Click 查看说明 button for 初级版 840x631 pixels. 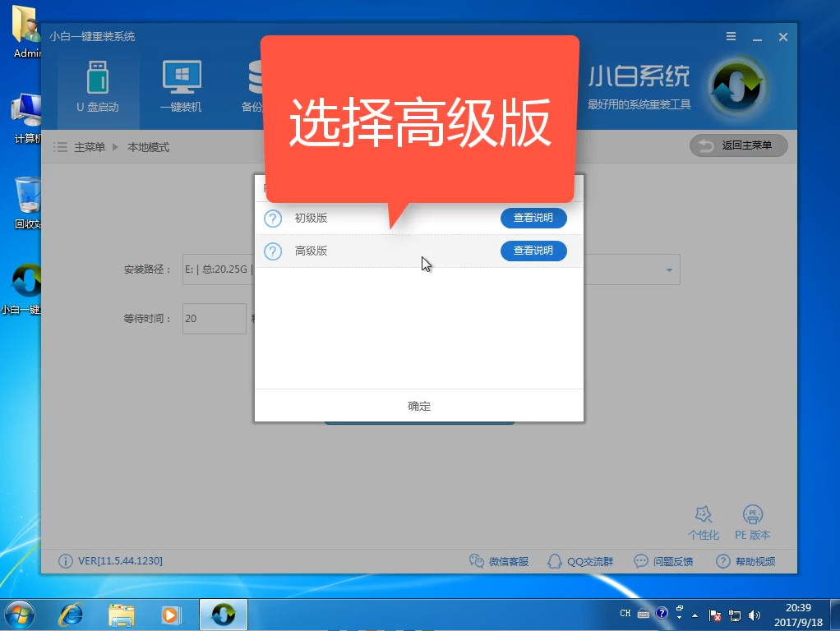[x=533, y=219]
